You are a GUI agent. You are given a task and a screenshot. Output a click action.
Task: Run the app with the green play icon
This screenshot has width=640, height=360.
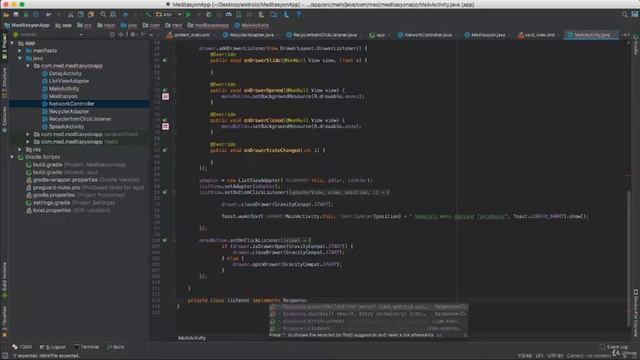coord(189,15)
